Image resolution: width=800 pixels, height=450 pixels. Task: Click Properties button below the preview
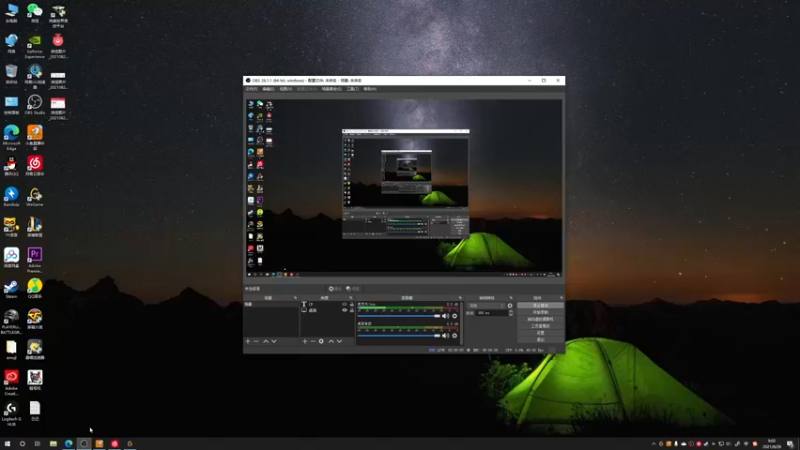[x=335, y=289]
